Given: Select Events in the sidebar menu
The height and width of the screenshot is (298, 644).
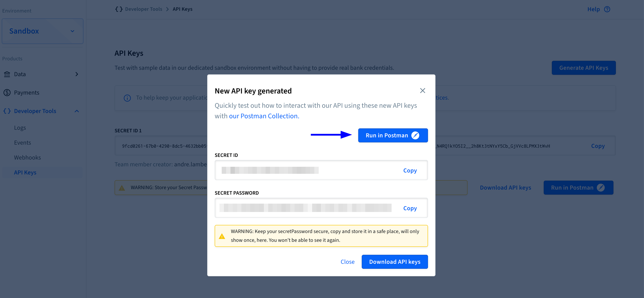Looking at the screenshot, I should click(x=23, y=143).
